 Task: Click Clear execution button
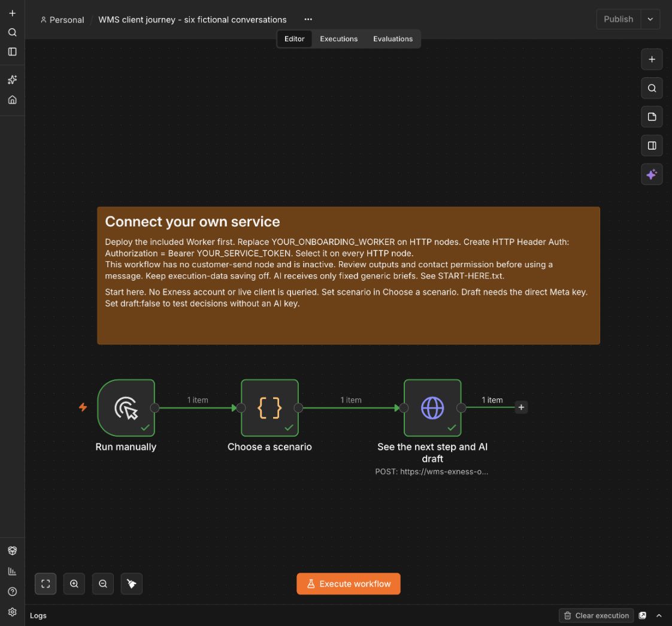click(596, 615)
